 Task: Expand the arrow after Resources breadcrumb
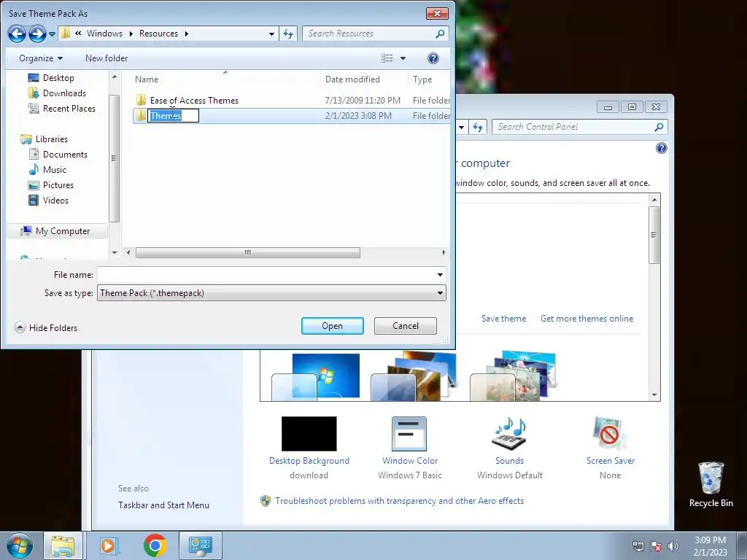click(186, 34)
